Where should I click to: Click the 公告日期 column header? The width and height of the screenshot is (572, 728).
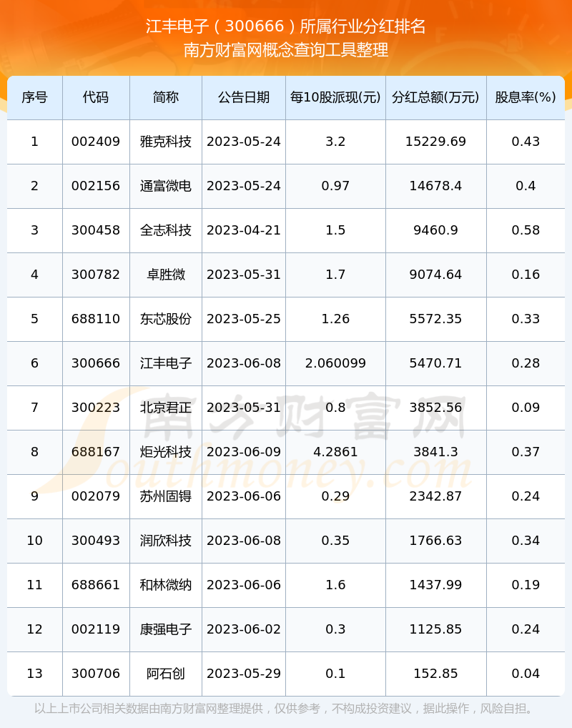244,97
